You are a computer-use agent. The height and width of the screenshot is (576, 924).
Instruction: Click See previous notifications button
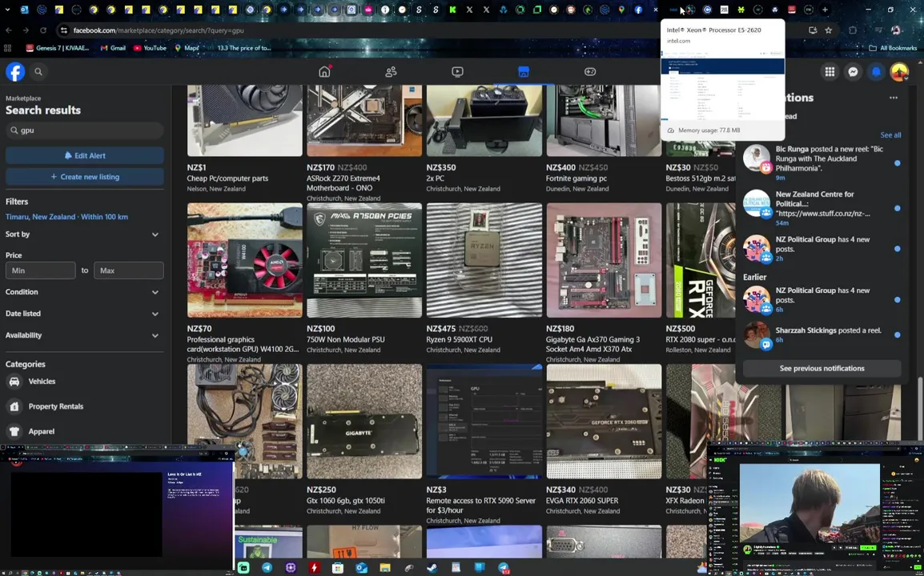point(822,368)
